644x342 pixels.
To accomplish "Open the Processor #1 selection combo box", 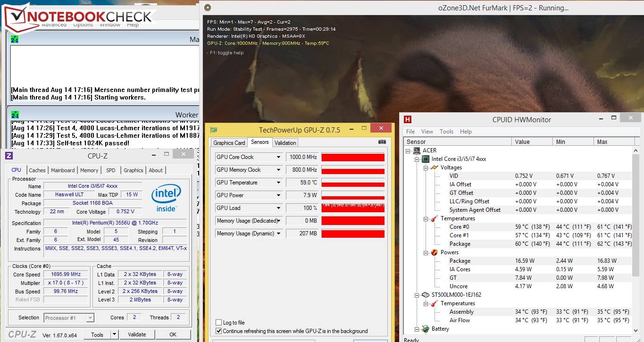I will [x=69, y=318].
